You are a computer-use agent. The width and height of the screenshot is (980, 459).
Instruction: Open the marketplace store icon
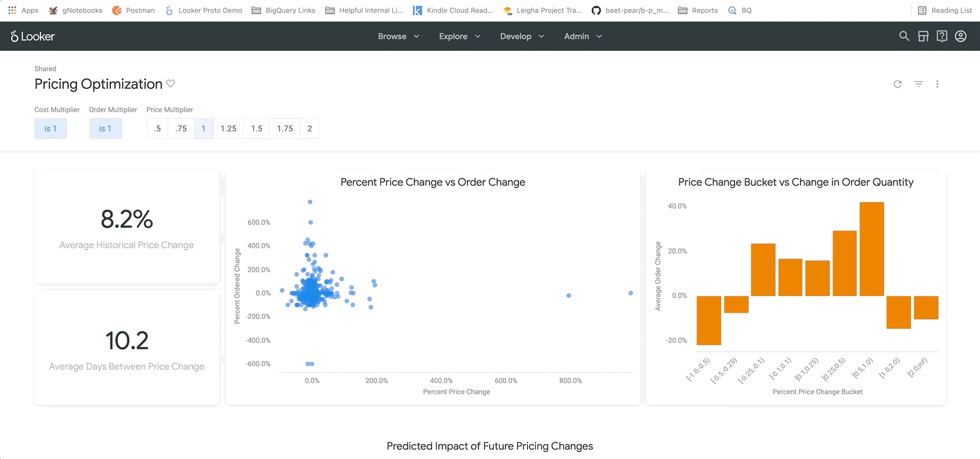pos(923,36)
